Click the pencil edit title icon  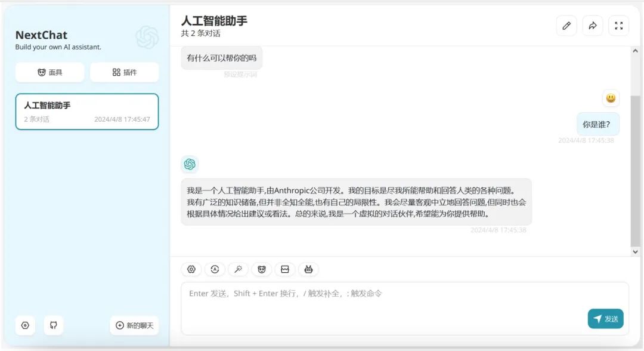(566, 26)
